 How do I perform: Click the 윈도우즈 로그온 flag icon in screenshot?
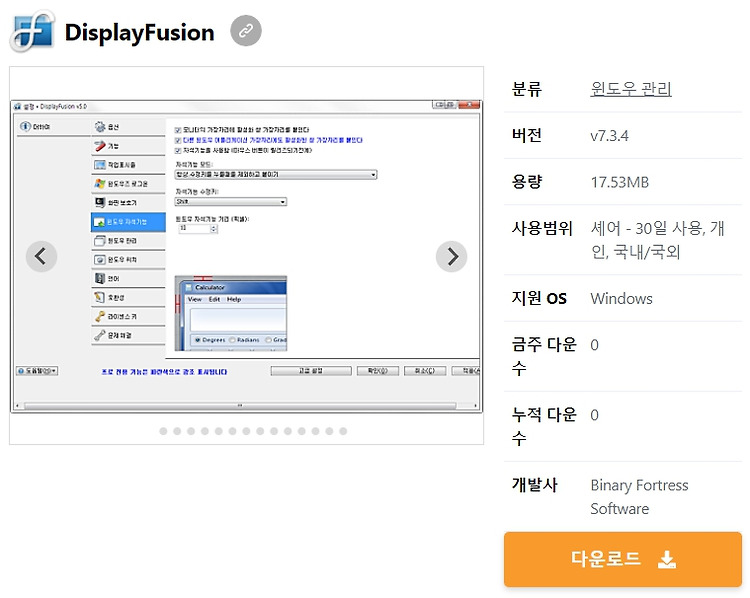tap(100, 184)
